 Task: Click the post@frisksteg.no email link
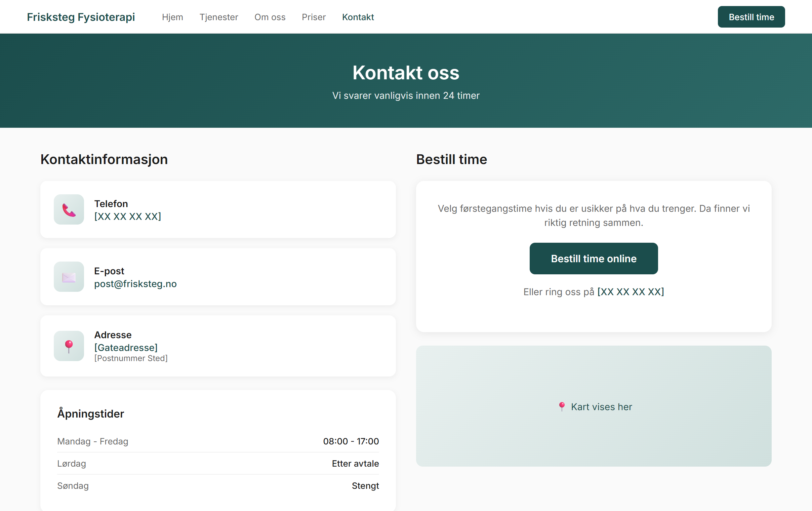click(x=135, y=284)
